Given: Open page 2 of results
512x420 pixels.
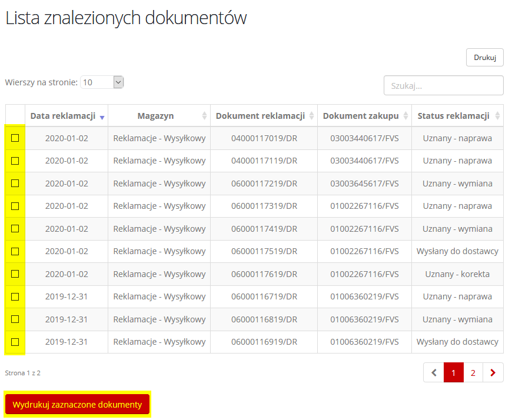Looking at the screenshot, I should click(473, 372).
